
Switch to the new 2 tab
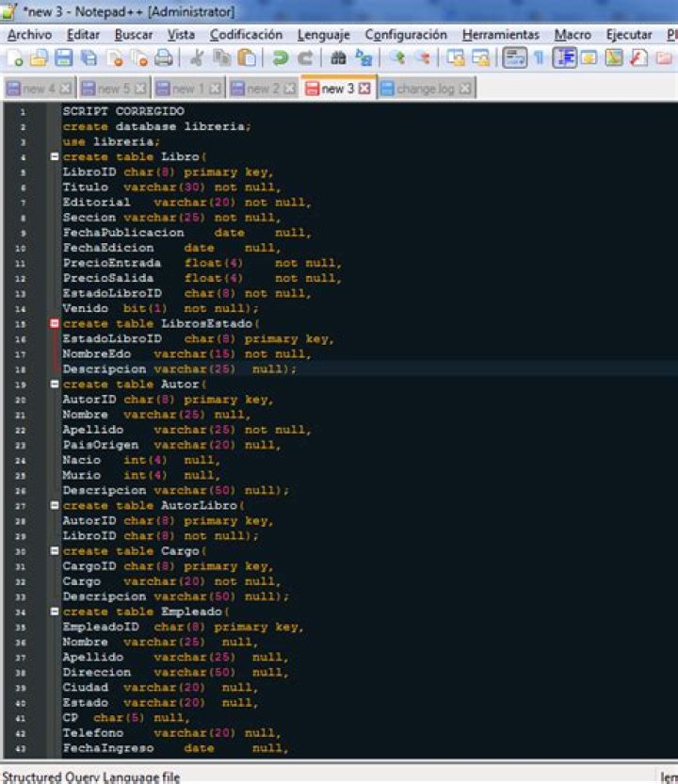(264, 89)
